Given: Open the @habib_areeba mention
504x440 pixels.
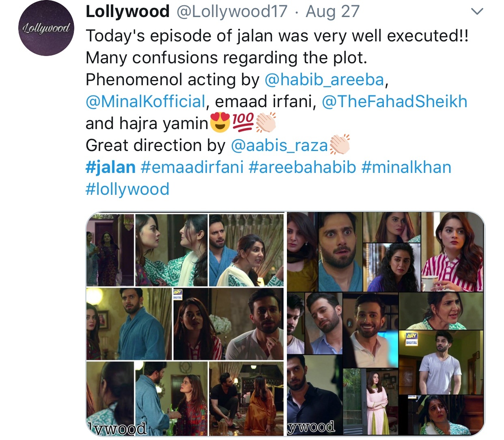Looking at the screenshot, I should pos(324,80).
